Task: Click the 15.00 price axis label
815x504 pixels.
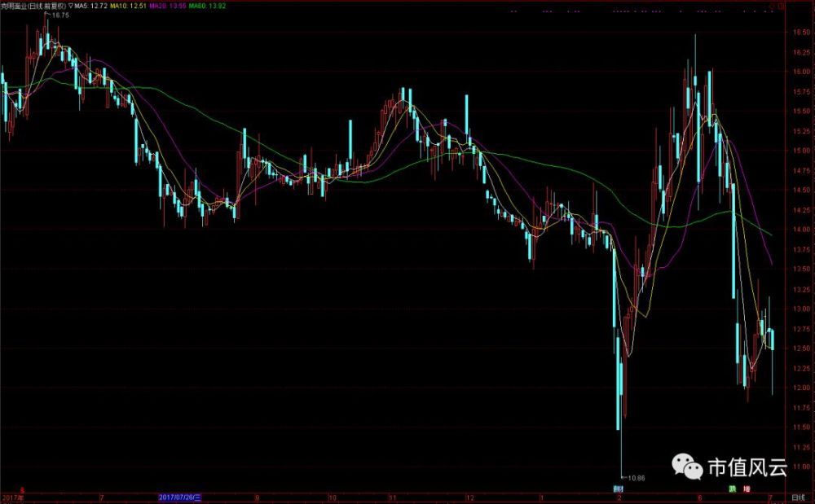Action: click(x=801, y=151)
